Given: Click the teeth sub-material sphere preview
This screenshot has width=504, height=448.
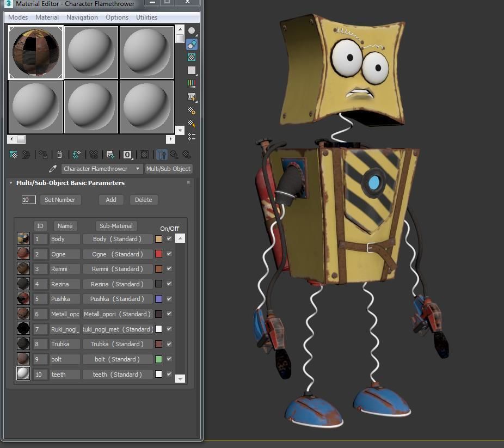Looking at the screenshot, I should [x=23, y=374].
